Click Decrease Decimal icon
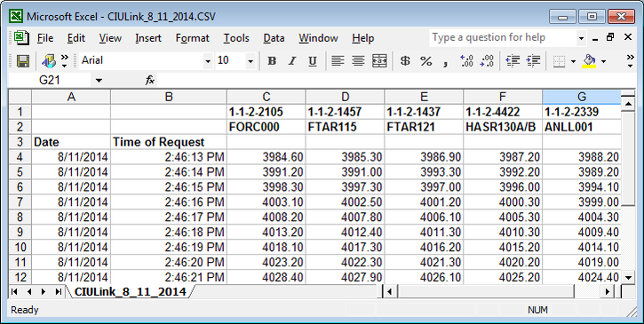The height and width of the screenshot is (324, 644). click(487, 61)
